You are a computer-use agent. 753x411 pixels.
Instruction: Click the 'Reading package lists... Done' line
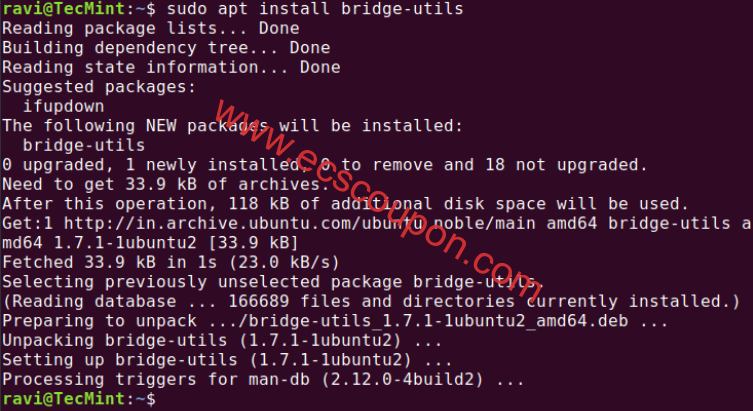151,28
